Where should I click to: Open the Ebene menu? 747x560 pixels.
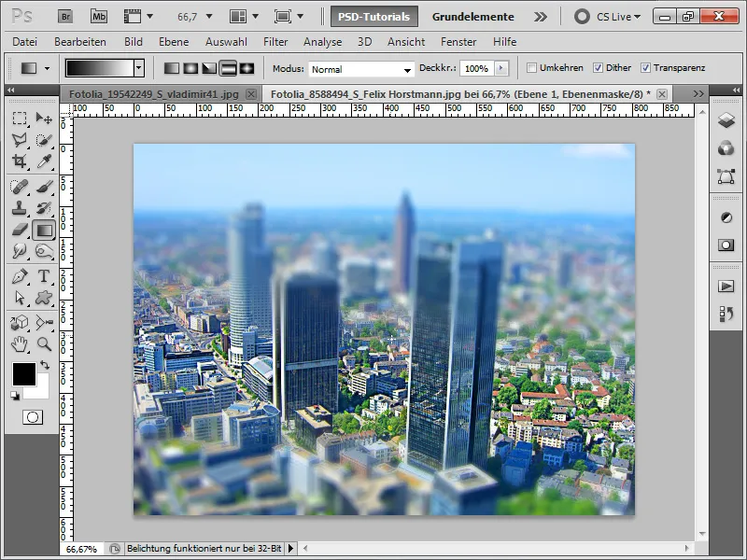(174, 42)
